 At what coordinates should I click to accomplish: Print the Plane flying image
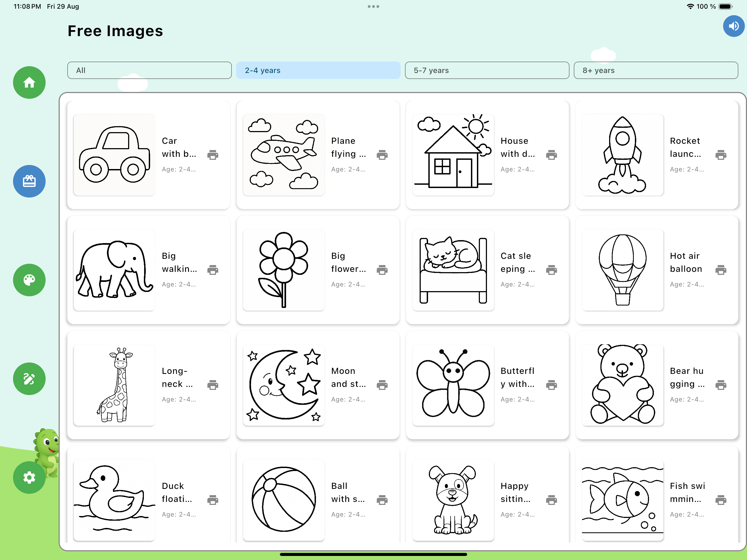382,155
